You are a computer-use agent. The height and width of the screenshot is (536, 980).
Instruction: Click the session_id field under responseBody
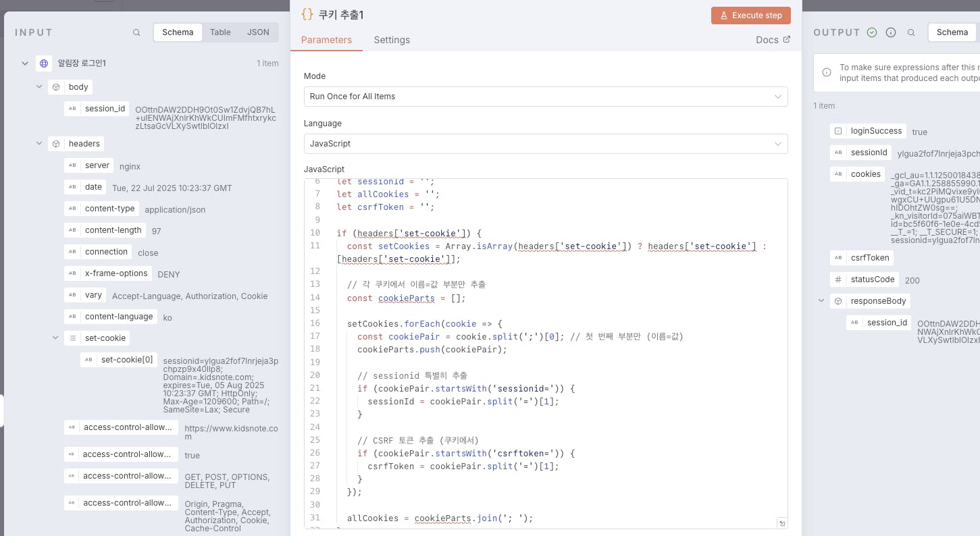pos(879,323)
